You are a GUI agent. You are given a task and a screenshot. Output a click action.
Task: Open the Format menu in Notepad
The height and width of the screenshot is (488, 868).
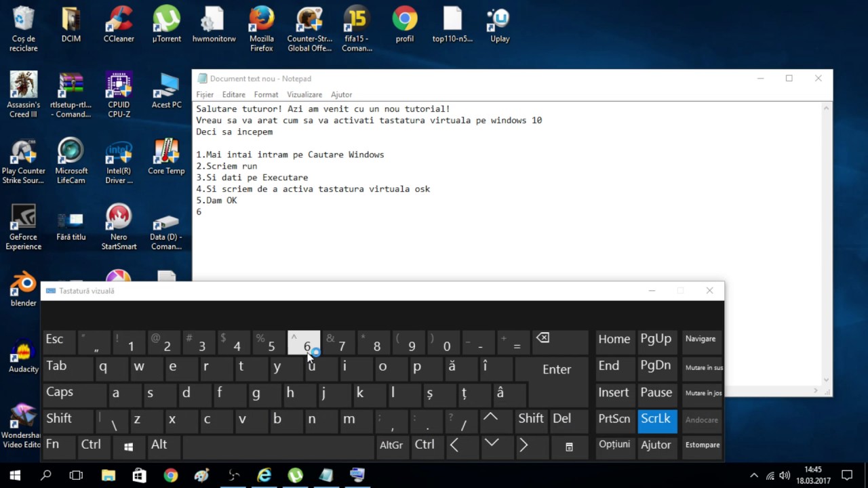click(266, 95)
